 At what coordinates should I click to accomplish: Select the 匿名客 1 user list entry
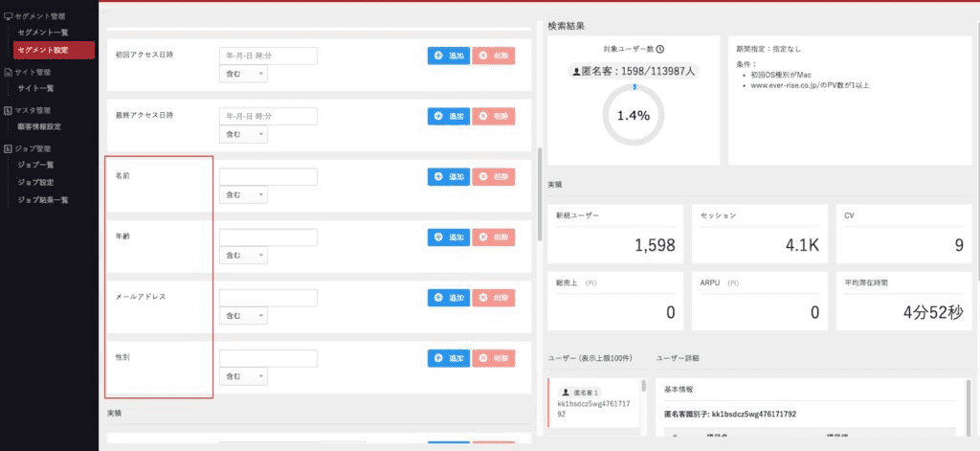593,403
